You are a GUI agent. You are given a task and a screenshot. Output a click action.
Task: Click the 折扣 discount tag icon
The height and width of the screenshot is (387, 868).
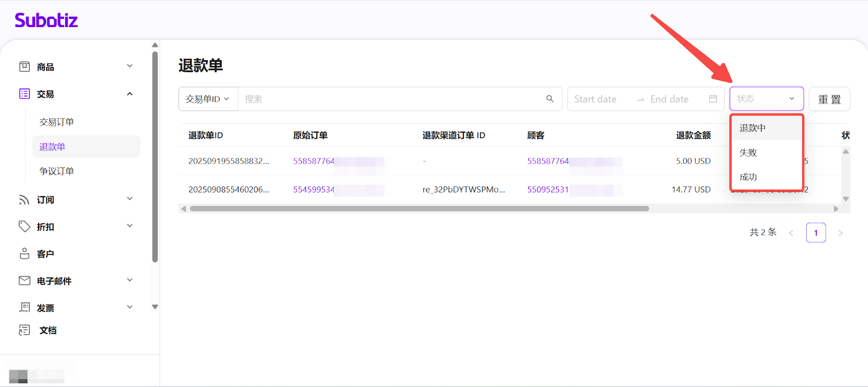click(24, 227)
